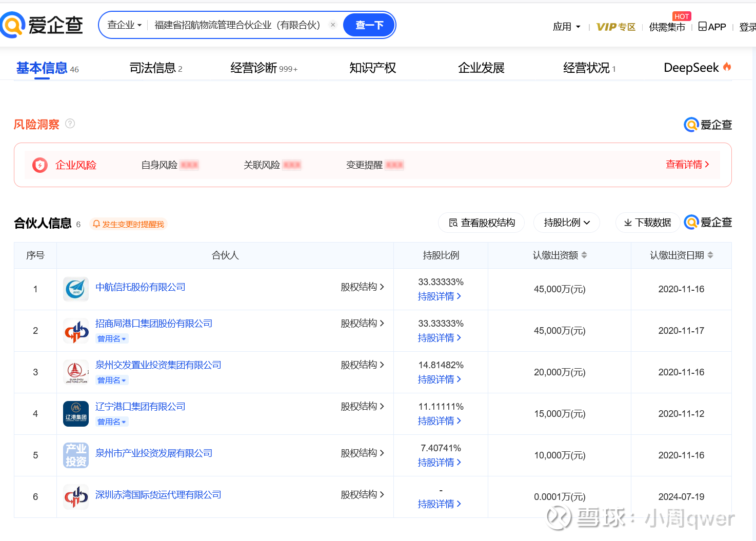The height and width of the screenshot is (541, 756).
Task: Open 深圳赤湾国际货运代理有限公司 link
Action: [x=158, y=495]
